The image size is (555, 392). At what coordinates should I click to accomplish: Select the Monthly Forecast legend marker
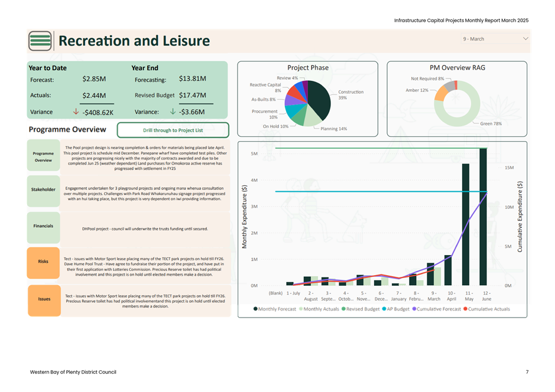pyautogui.click(x=255, y=309)
